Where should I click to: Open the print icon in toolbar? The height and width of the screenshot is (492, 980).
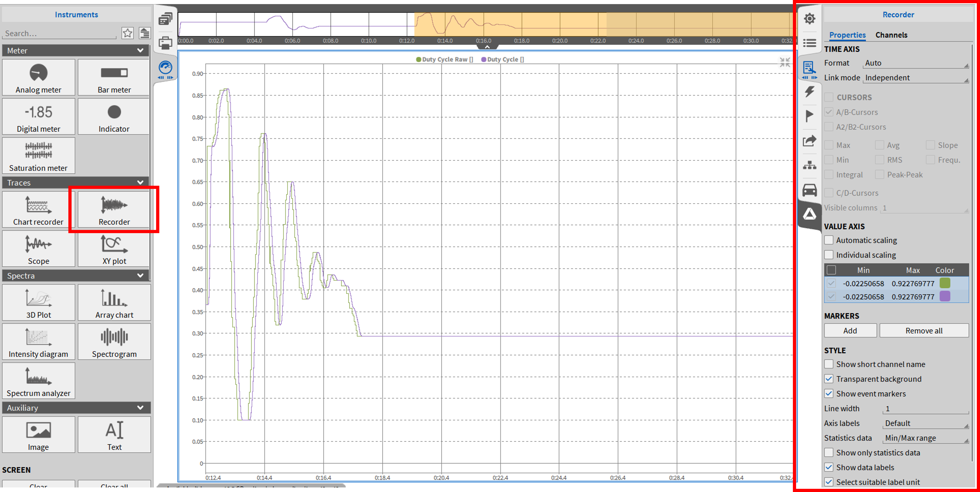tap(165, 43)
